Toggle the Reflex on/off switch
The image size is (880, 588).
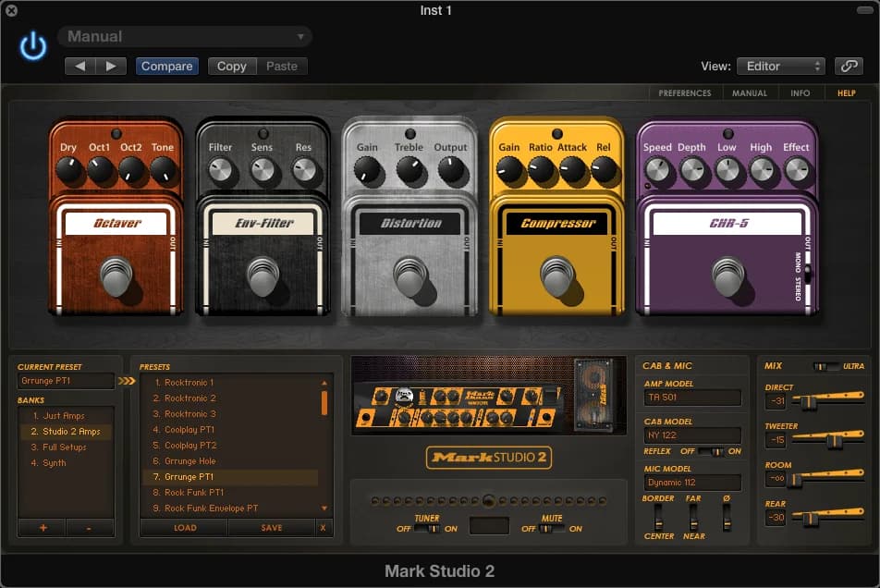(x=710, y=451)
